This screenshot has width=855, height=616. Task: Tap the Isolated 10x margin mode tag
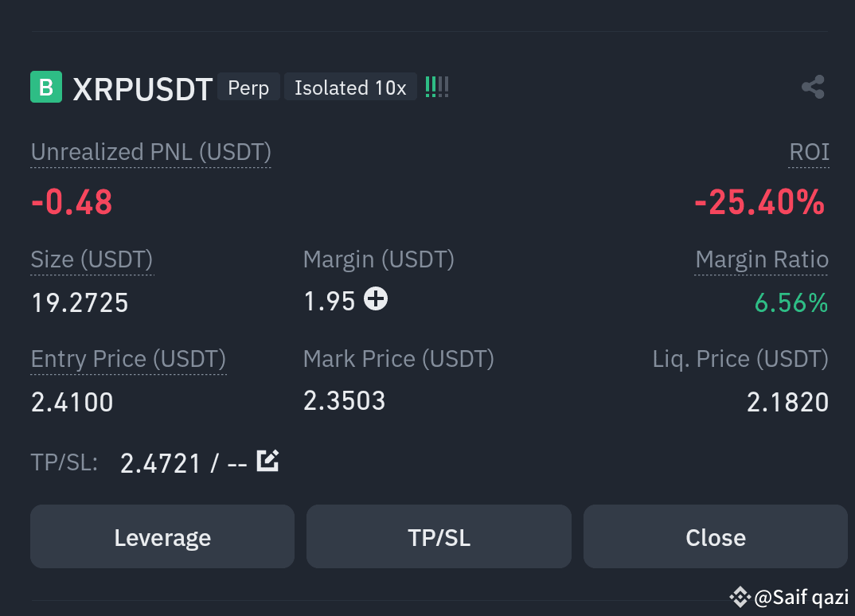coord(350,88)
